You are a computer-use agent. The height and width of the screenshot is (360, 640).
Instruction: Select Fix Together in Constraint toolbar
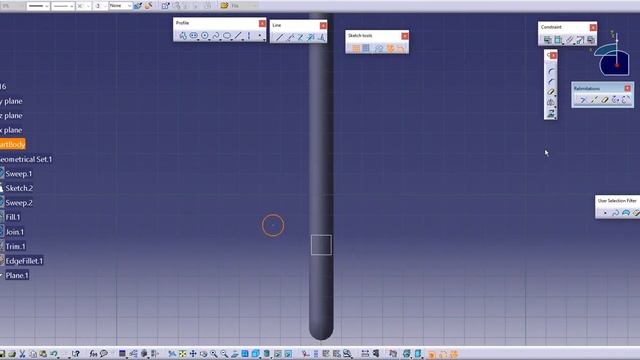(569, 40)
